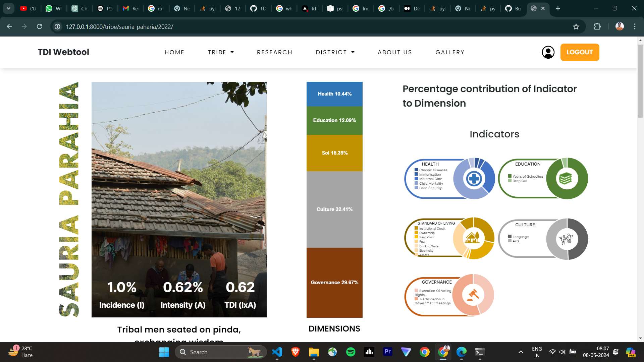Expand the TRIBE dropdown menu
The width and height of the screenshot is (644, 362).
click(x=221, y=52)
